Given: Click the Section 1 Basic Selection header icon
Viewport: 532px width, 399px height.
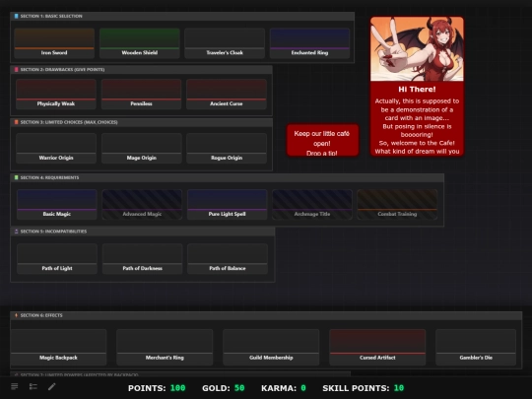Looking at the screenshot, I should click(x=16, y=16).
